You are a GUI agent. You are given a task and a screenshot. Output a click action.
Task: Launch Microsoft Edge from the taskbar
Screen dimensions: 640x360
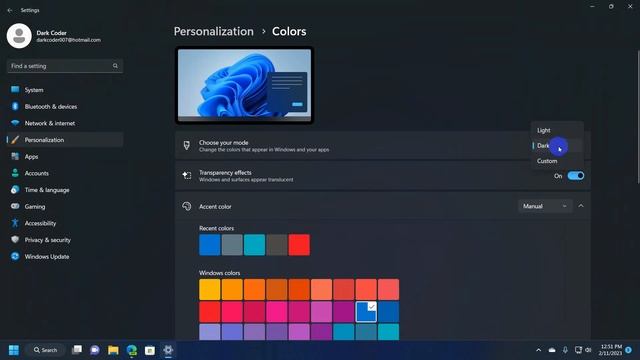[131, 350]
